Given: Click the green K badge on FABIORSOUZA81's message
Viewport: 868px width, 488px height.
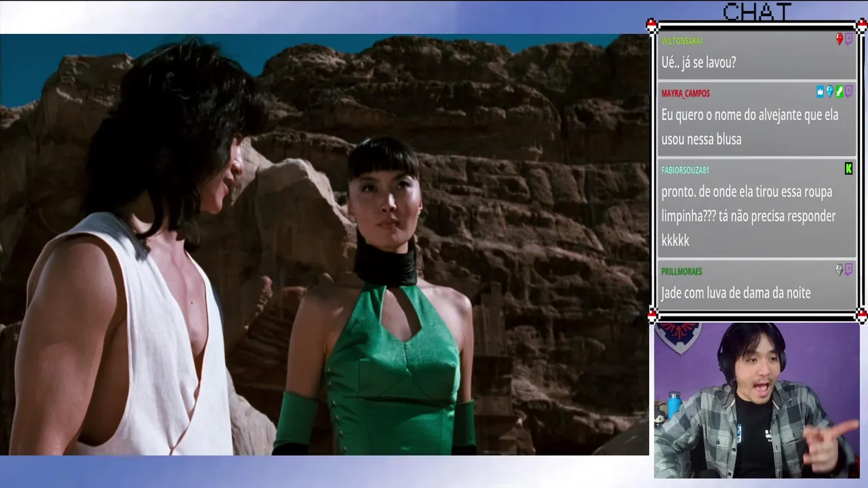Looking at the screenshot, I should 848,169.
